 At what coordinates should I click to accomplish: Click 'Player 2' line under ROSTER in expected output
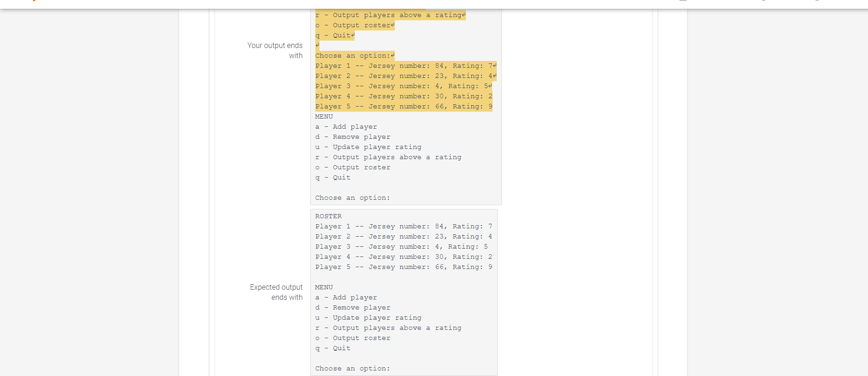click(x=404, y=237)
